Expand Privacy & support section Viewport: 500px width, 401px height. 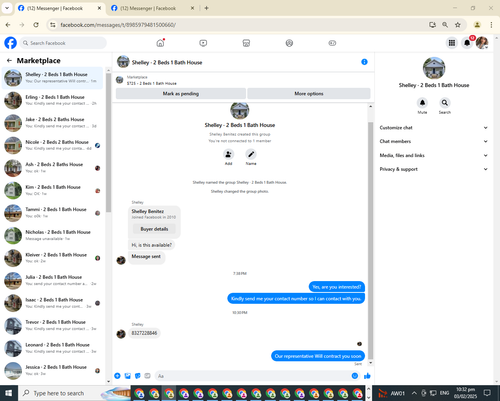pos(433,169)
